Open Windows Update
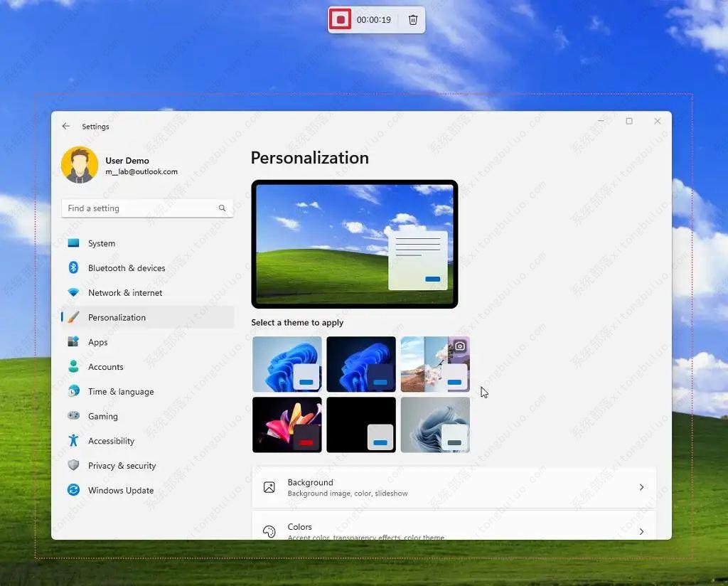 (120, 491)
